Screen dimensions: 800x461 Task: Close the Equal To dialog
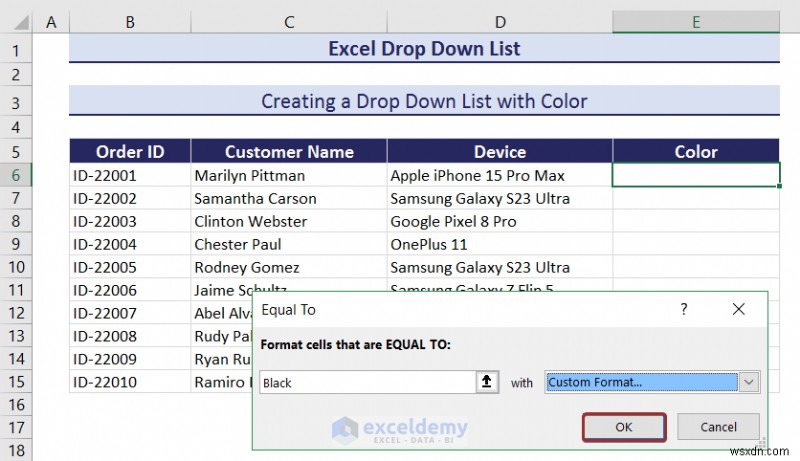(x=738, y=309)
